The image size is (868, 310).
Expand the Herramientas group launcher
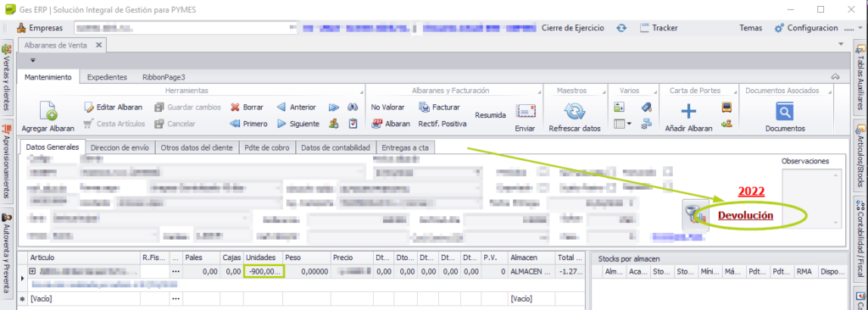(x=362, y=91)
